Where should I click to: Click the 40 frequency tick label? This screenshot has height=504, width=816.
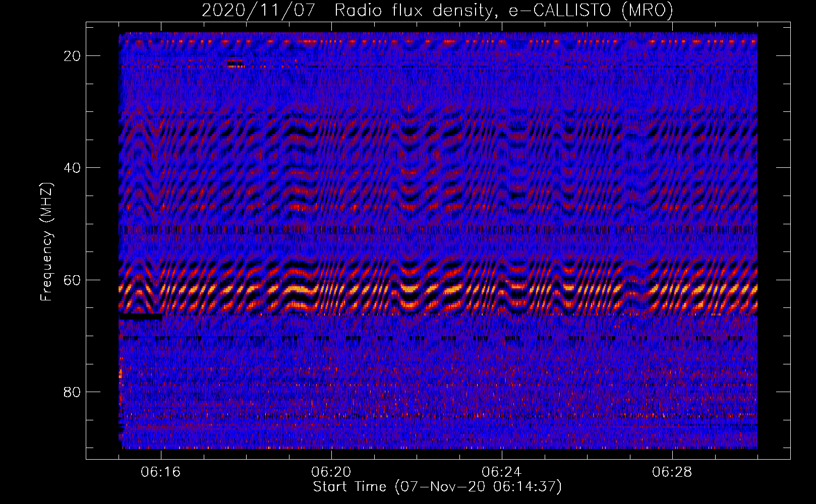click(73, 168)
